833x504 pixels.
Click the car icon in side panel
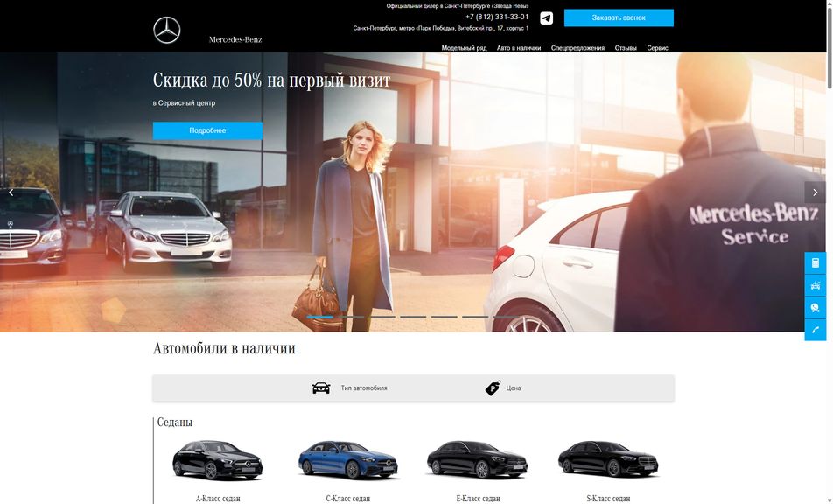coord(815,286)
